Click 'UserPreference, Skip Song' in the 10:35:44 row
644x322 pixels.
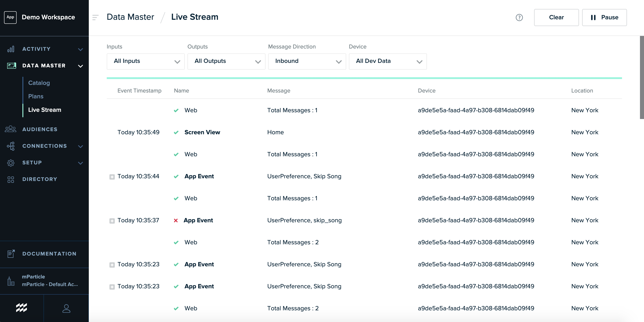coord(304,176)
